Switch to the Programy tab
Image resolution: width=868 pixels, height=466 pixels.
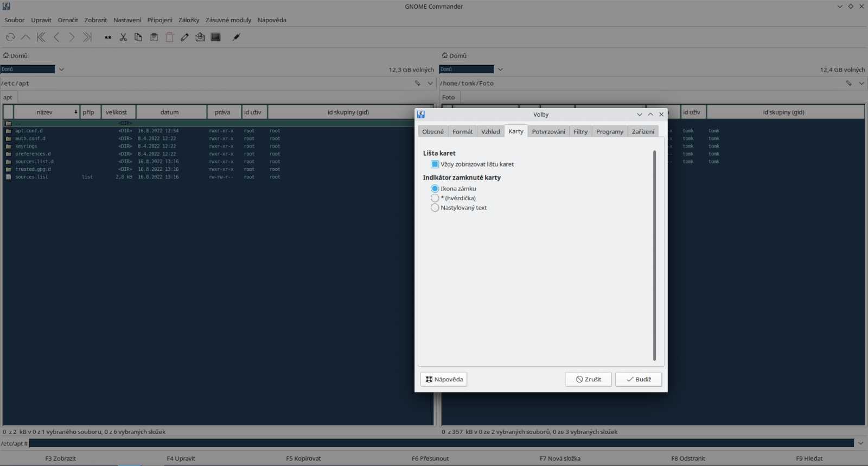610,131
